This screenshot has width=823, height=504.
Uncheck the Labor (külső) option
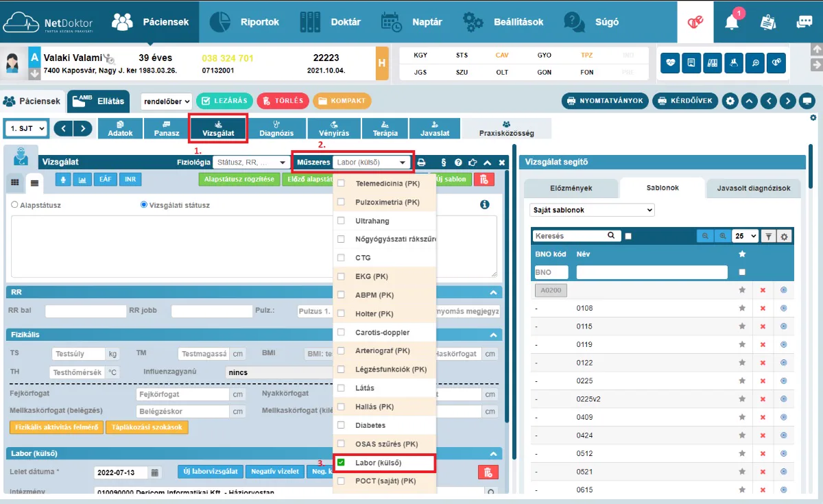[x=341, y=463]
